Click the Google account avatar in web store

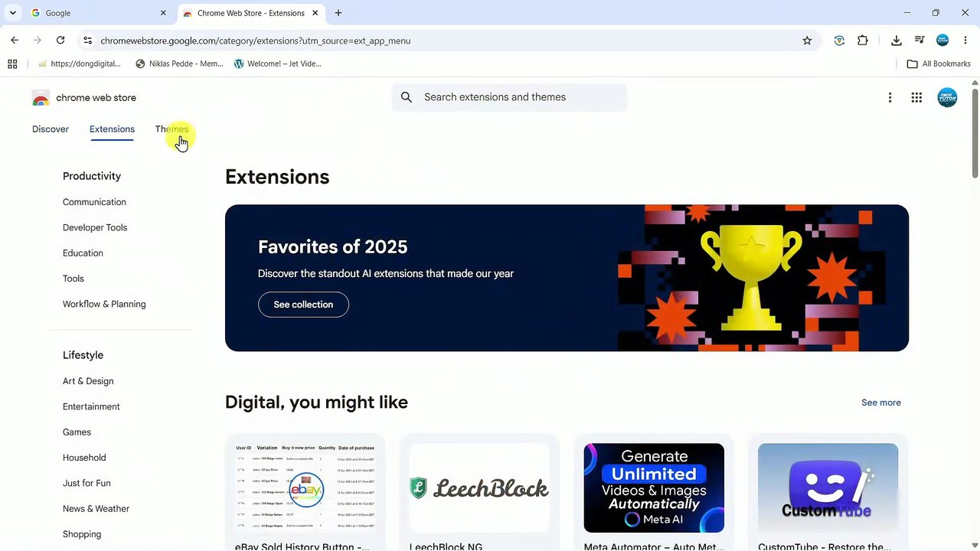pos(947,97)
